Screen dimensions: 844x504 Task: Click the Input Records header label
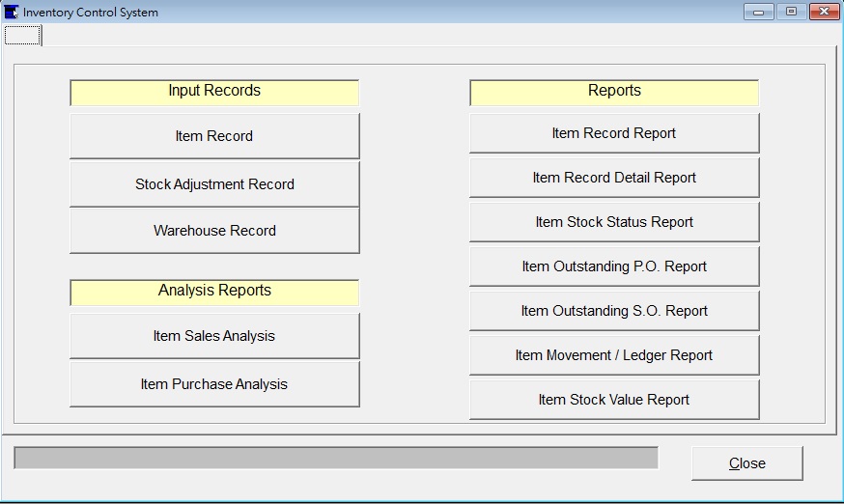pos(214,93)
